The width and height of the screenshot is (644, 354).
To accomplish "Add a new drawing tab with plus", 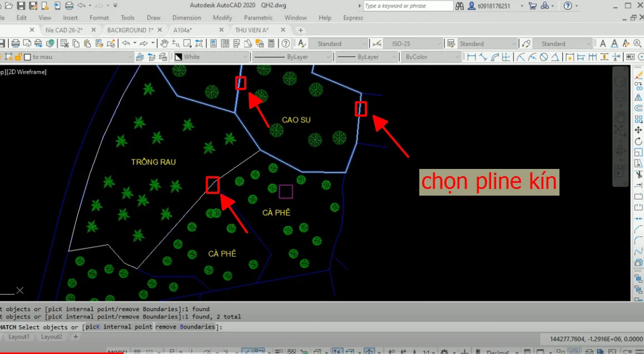I will click(301, 31).
